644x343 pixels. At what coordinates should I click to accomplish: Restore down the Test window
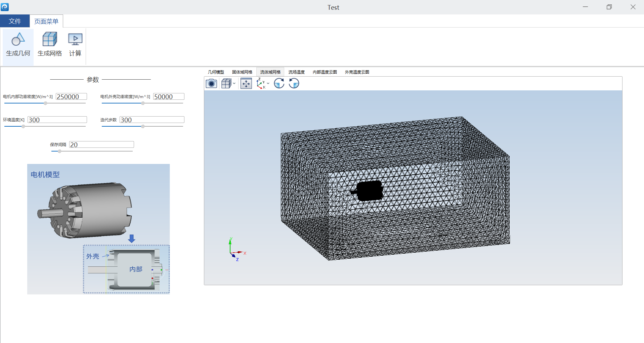coord(609,7)
